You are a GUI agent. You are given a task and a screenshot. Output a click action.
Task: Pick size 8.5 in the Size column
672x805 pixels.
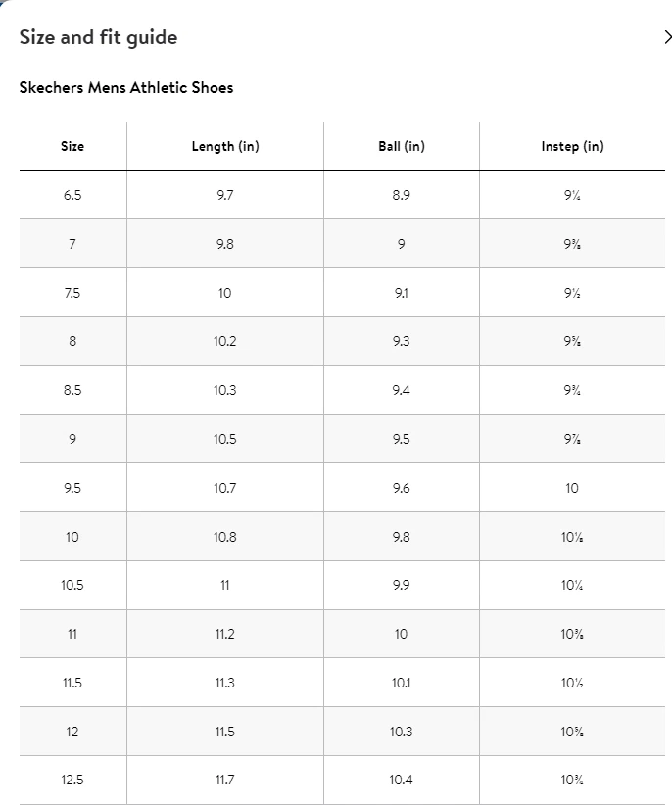(x=72, y=390)
